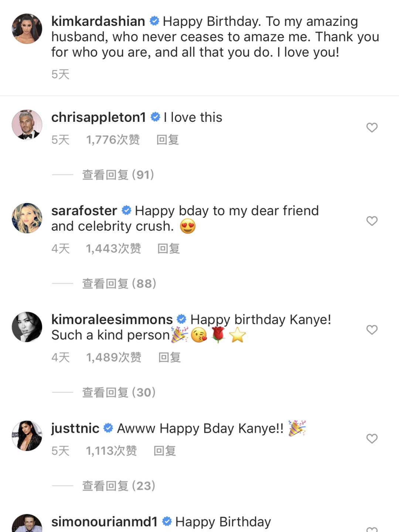Show the 88 replies under sarafoster
399x532 pixels.
pos(119,284)
